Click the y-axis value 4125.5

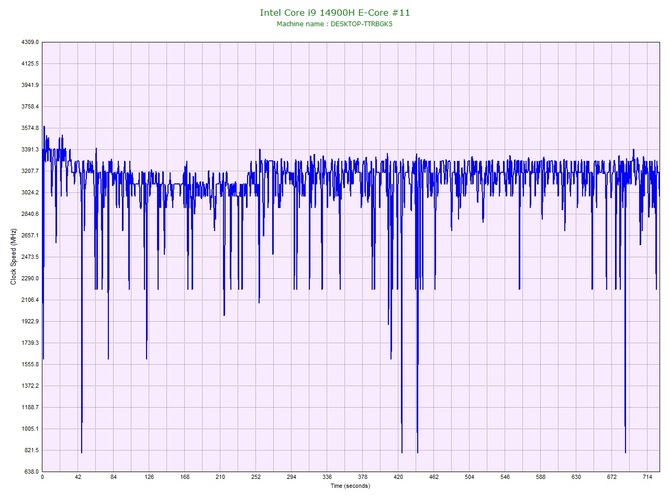(30, 64)
